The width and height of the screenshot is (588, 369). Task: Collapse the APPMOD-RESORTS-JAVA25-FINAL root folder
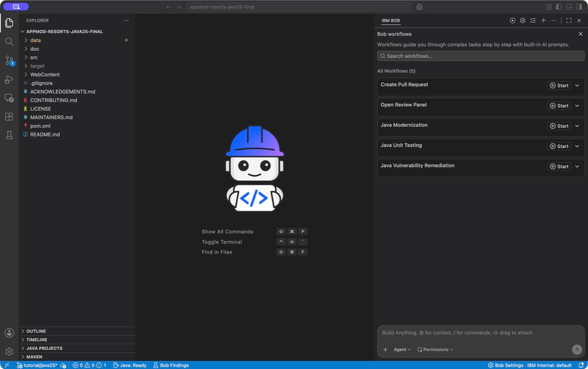tap(77, 32)
